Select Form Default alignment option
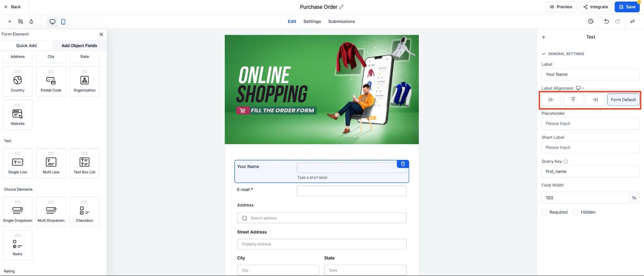 coord(623,100)
